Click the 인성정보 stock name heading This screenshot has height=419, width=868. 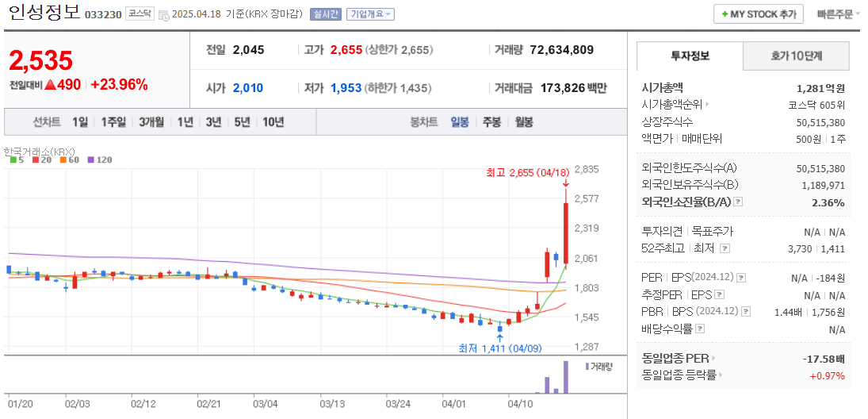[44, 13]
